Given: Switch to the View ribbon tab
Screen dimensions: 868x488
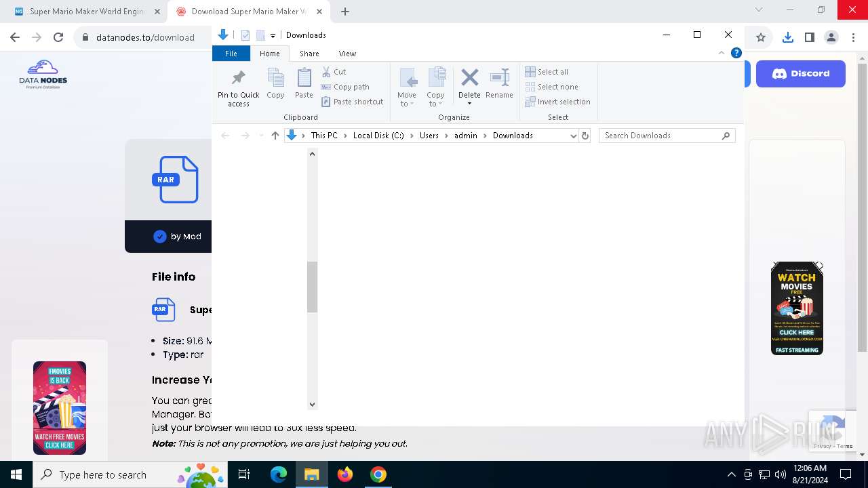Looking at the screenshot, I should [347, 54].
